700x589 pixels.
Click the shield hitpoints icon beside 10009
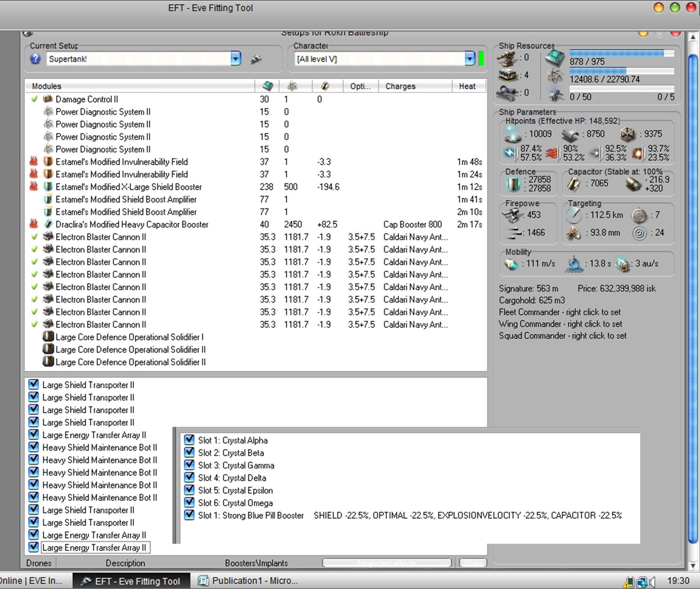click(x=513, y=134)
